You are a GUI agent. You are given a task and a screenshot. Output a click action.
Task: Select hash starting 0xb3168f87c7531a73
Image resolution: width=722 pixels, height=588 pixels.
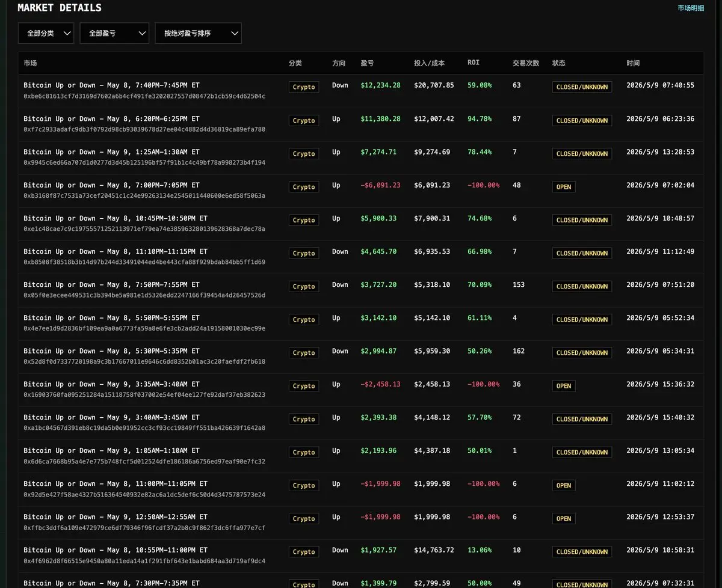point(144,195)
